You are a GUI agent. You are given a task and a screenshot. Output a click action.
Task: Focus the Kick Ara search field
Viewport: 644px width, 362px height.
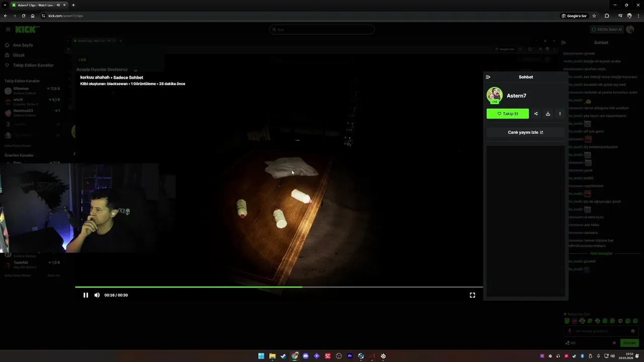(322, 30)
